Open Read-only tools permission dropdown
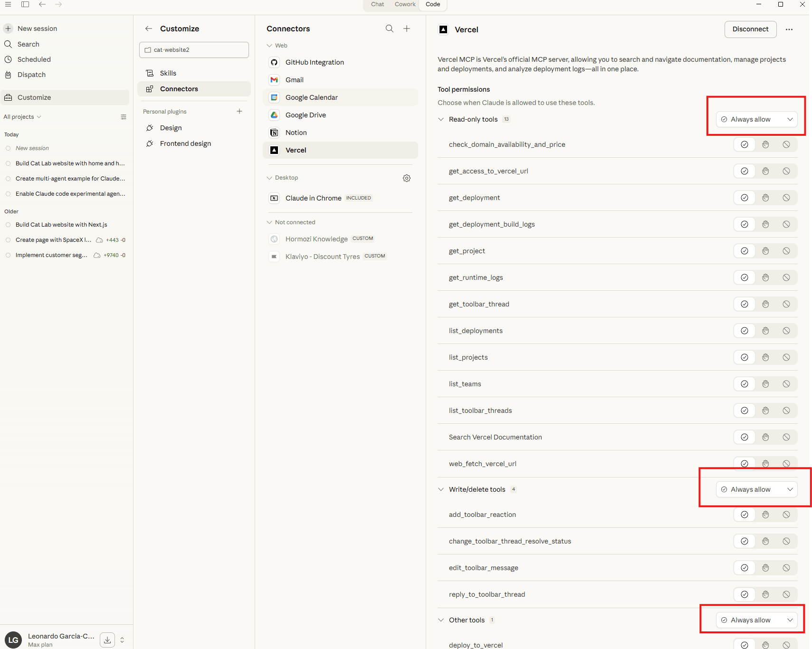This screenshot has height=649, width=812. [x=756, y=119]
